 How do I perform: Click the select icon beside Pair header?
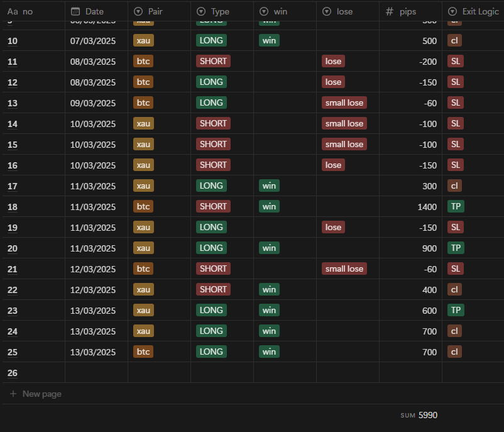[x=138, y=11]
